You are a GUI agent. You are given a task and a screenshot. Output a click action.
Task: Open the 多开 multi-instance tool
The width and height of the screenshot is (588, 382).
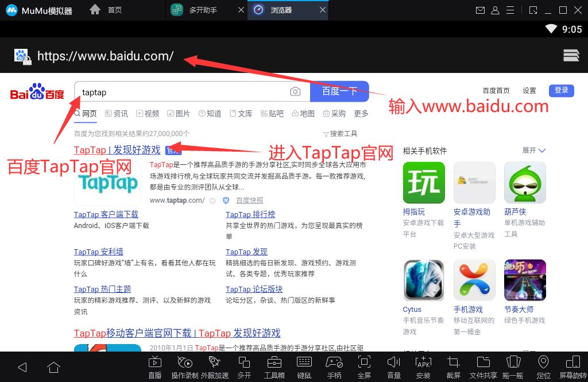click(x=244, y=367)
